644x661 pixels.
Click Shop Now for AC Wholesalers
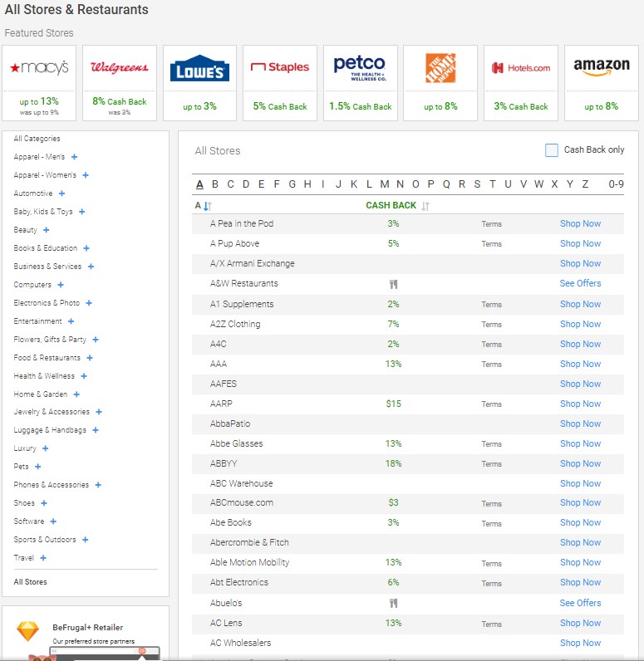click(580, 643)
